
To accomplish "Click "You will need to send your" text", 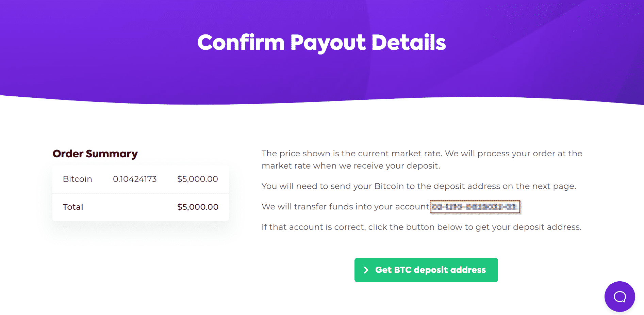I will 316,186.
